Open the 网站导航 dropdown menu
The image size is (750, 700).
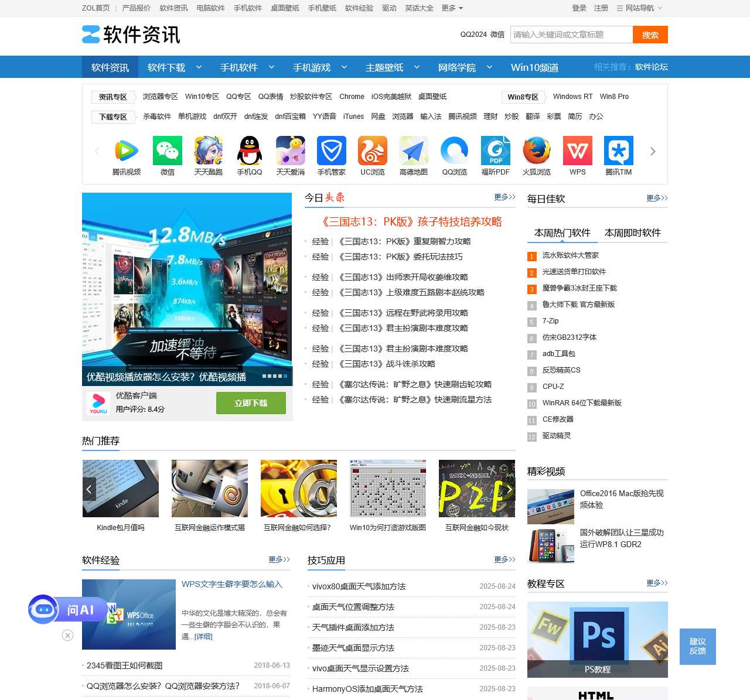pos(643,8)
